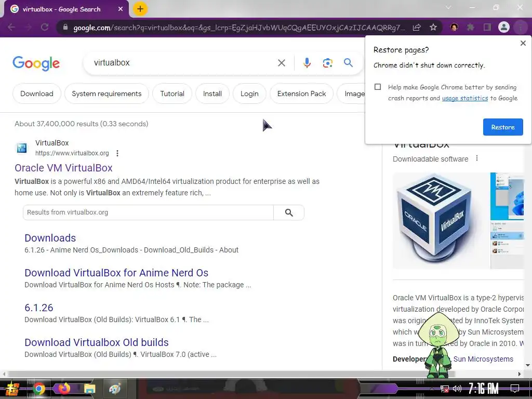This screenshot has width=532, height=399.
Task: Open the Downloads sitelink
Action: [x=50, y=238]
